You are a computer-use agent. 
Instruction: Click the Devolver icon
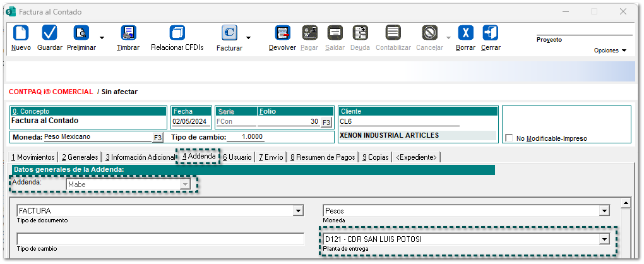pos(282,33)
